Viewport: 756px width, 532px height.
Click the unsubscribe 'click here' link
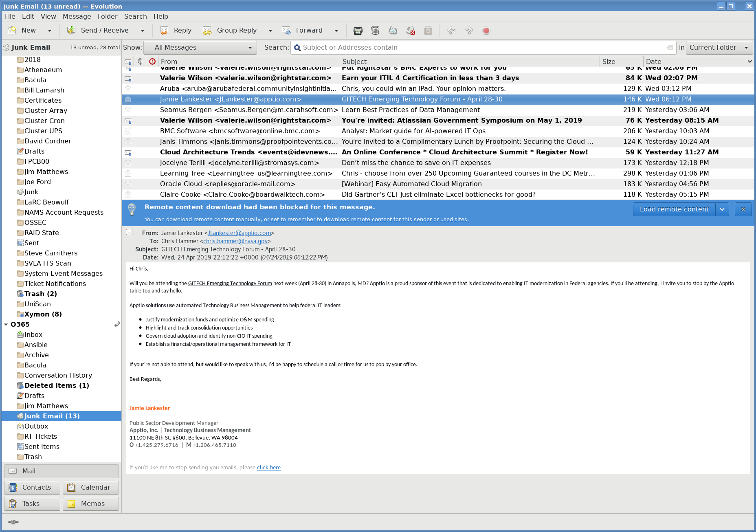[x=269, y=468]
